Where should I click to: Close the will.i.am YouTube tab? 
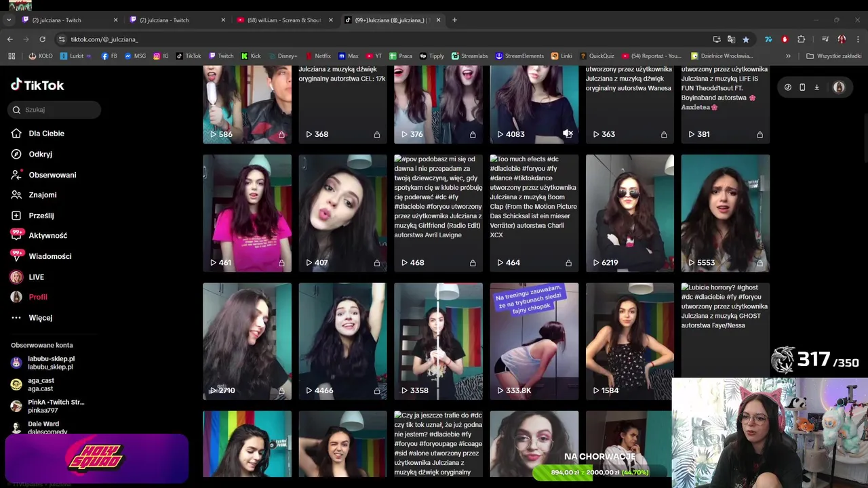[x=331, y=20]
